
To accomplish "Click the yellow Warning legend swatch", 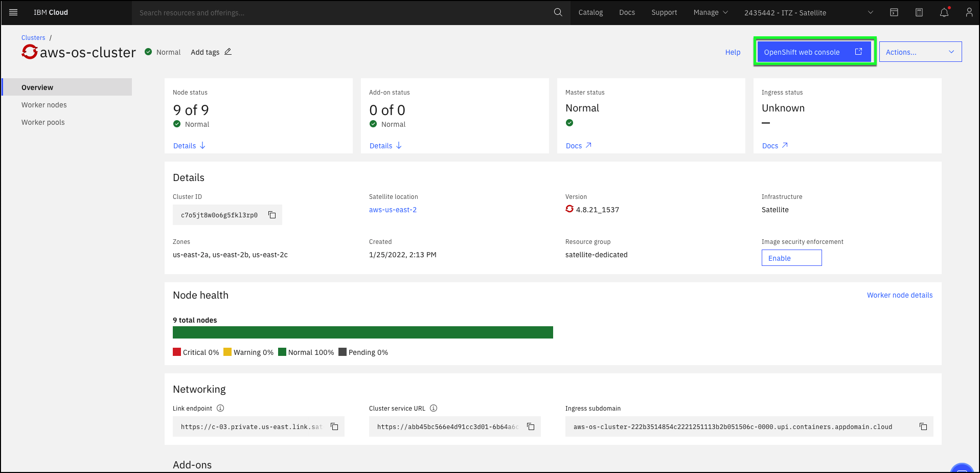I will (227, 352).
